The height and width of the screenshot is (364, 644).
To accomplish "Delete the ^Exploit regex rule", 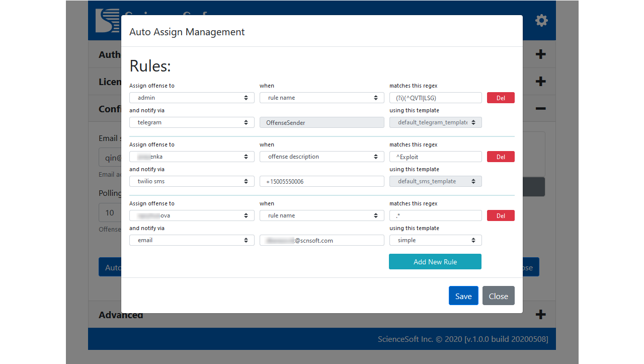I will click(501, 157).
